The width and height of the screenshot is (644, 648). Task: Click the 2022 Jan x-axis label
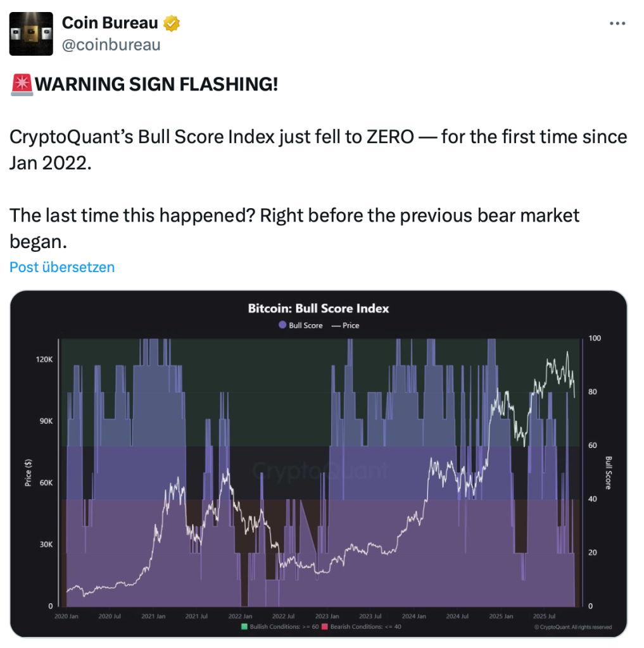click(x=240, y=616)
